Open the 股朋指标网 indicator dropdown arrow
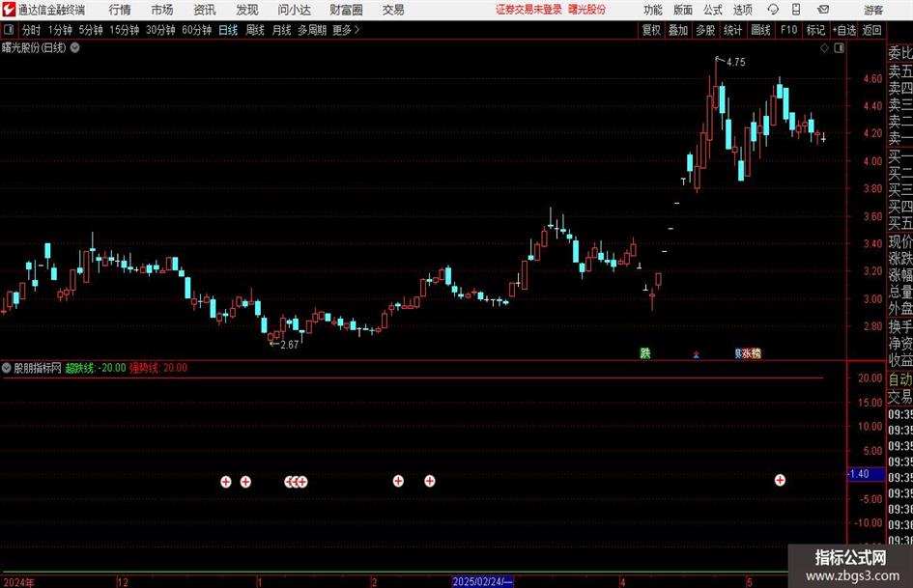913x588 pixels. (x=7, y=368)
